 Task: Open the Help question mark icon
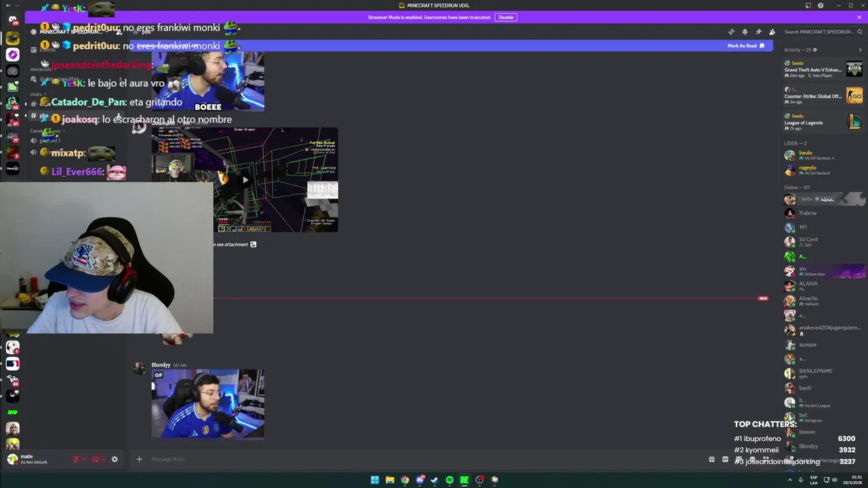pos(821,5)
